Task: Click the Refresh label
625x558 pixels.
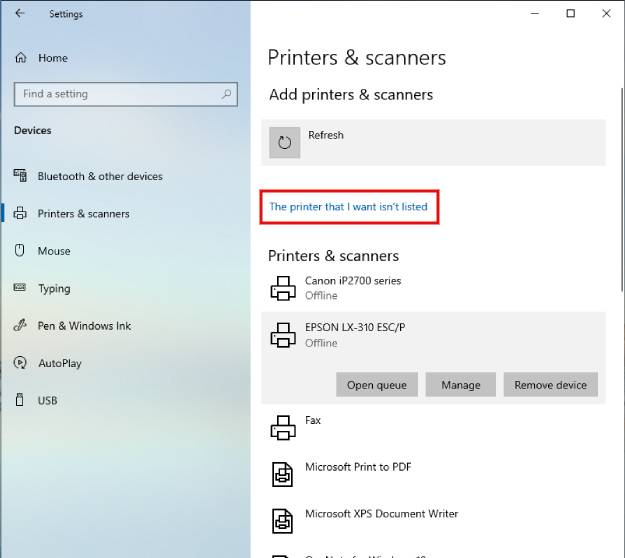Action: coord(326,135)
